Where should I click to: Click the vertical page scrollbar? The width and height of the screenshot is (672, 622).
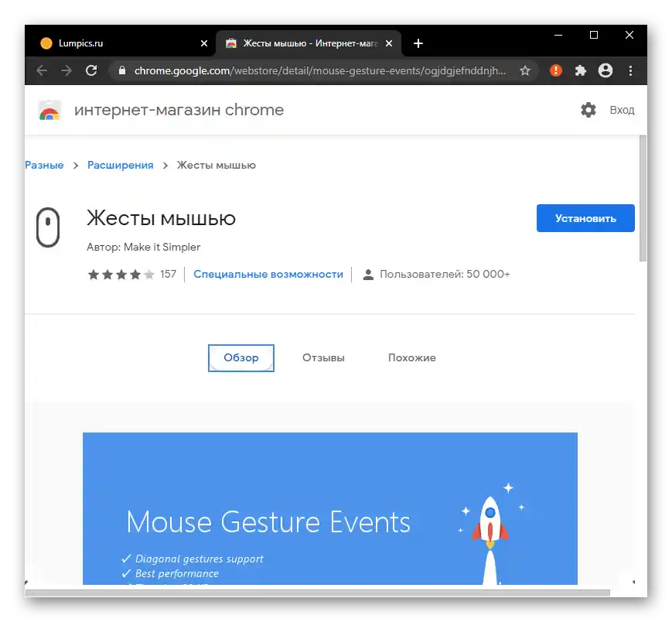tap(643, 199)
